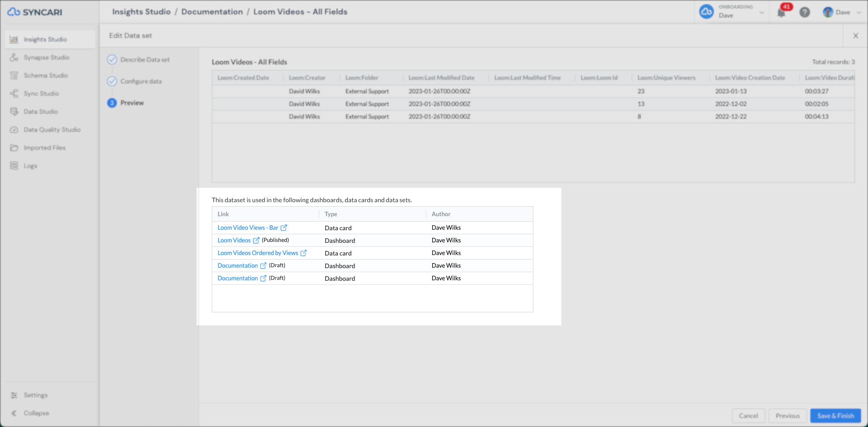This screenshot has width=868, height=427.
Task: Click Loom:Created Date column header
Action: click(243, 78)
